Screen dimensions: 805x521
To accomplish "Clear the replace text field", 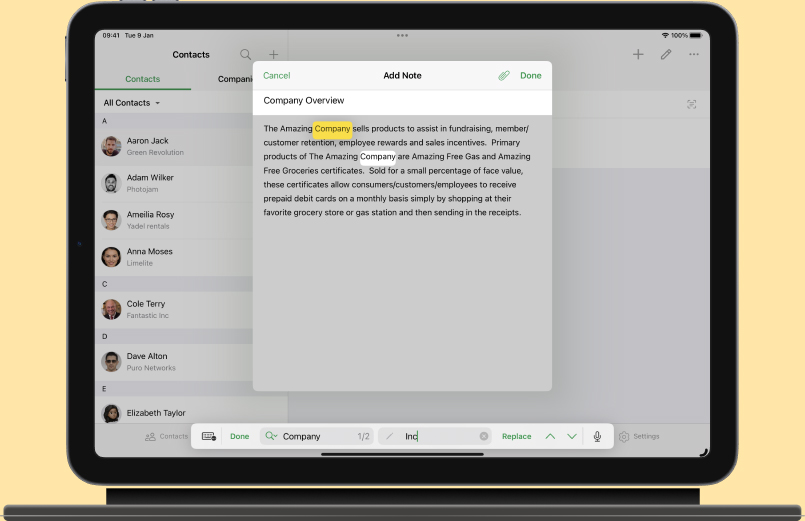I will [x=484, y=437].
